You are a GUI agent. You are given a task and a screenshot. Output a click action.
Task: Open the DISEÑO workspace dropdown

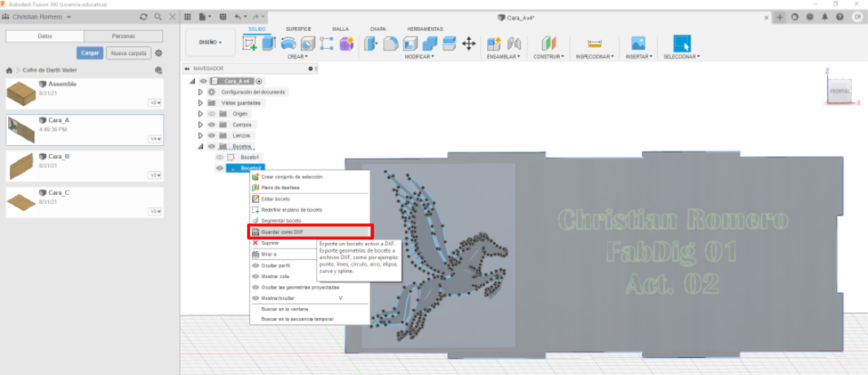tap(210, 42)
